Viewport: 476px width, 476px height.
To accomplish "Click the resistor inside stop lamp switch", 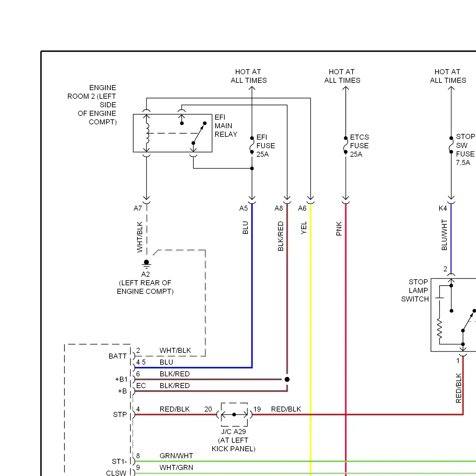I will coord(440,328).
